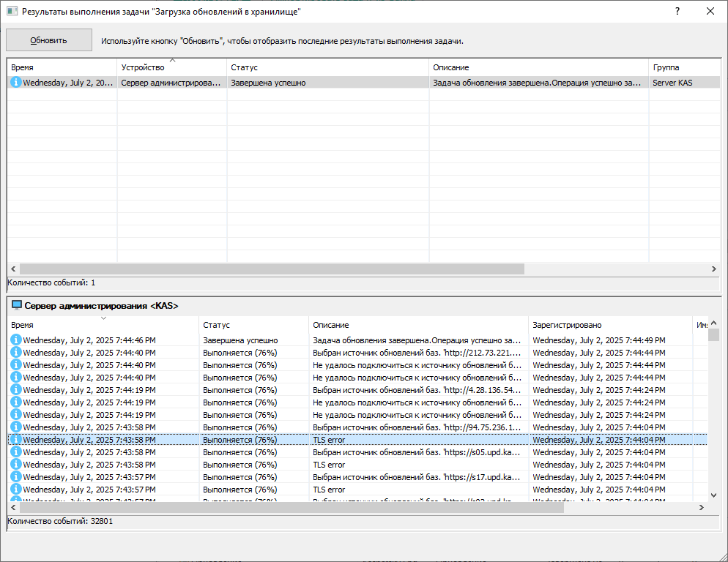Click info icon of 7:43:57 PM s17.upd row
This screenshot has height=562, width=728.
(x=16, y=476)
